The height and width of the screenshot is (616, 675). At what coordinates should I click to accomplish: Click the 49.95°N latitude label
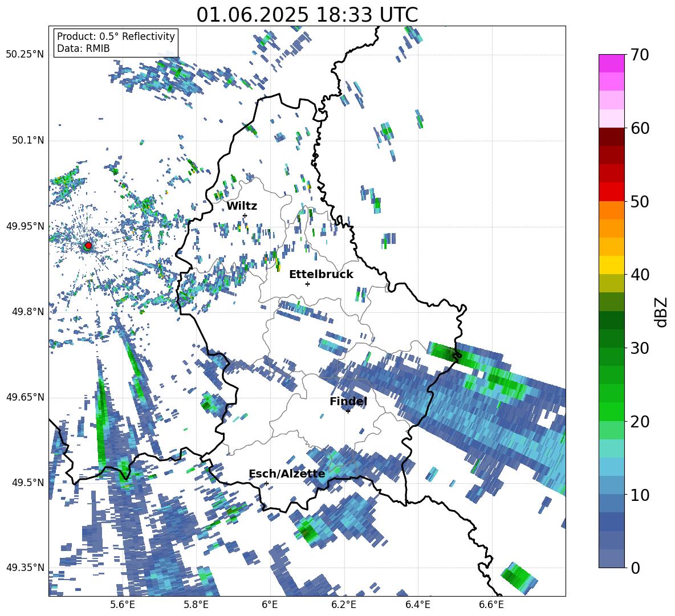25,226
